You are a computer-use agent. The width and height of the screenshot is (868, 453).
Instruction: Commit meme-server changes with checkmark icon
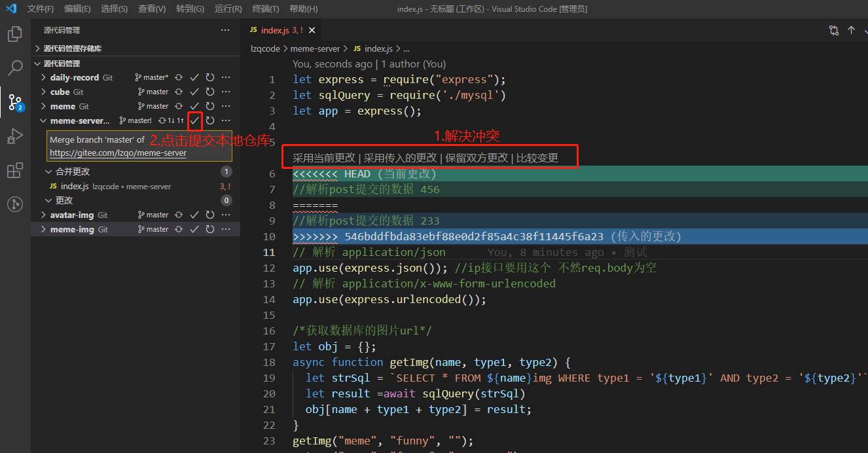(x=194, y=120)
